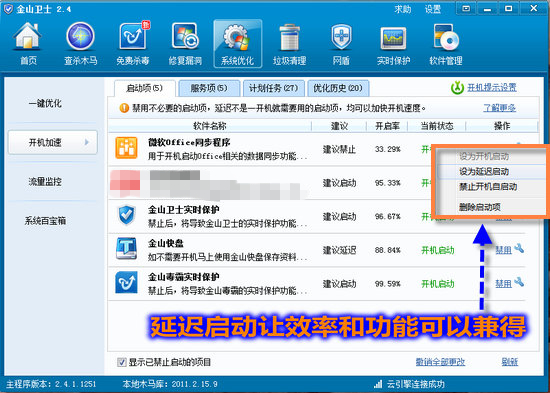This screenshot has height=393, width=550.
Task: Switch to the 服务项(5) tab
Action: (209, 88)
